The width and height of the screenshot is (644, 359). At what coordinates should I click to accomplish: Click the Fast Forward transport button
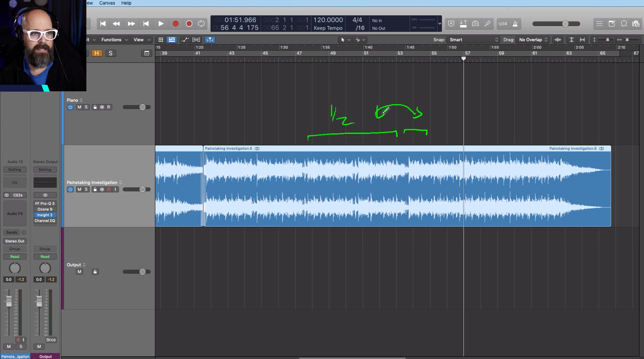click(131, 24)
